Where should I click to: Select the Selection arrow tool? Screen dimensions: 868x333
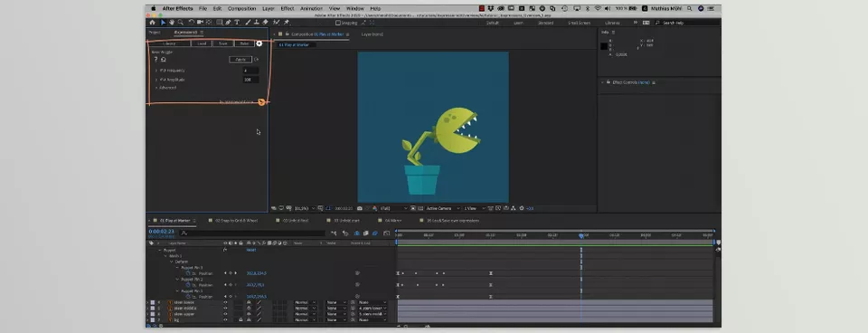(163, 22)
